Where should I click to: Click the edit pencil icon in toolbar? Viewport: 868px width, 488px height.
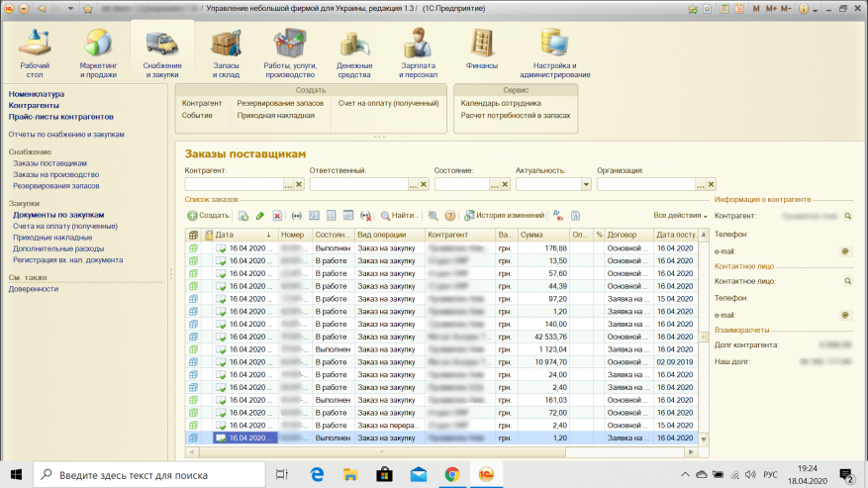tap(260, 215)
